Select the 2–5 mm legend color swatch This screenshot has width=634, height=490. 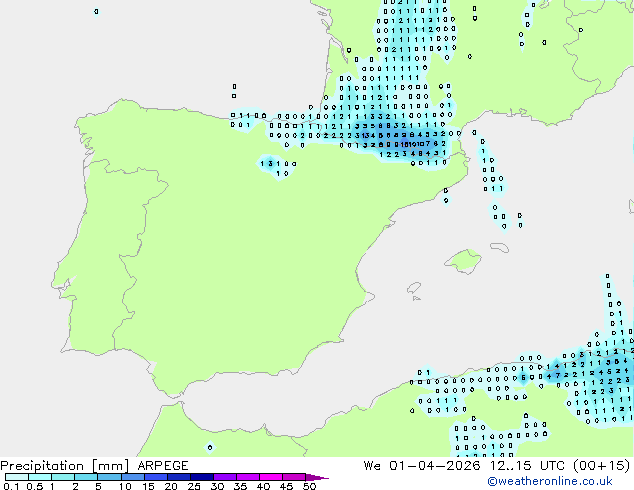(86, 477)
